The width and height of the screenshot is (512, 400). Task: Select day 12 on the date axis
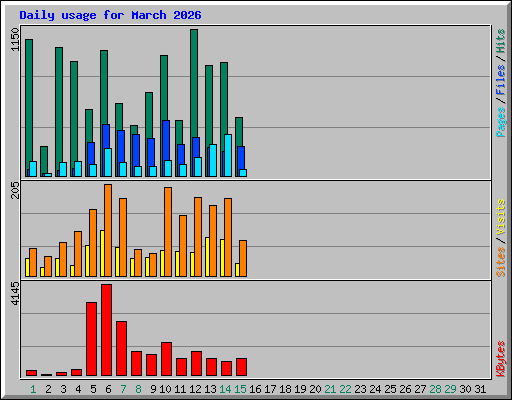coord(195,389)
